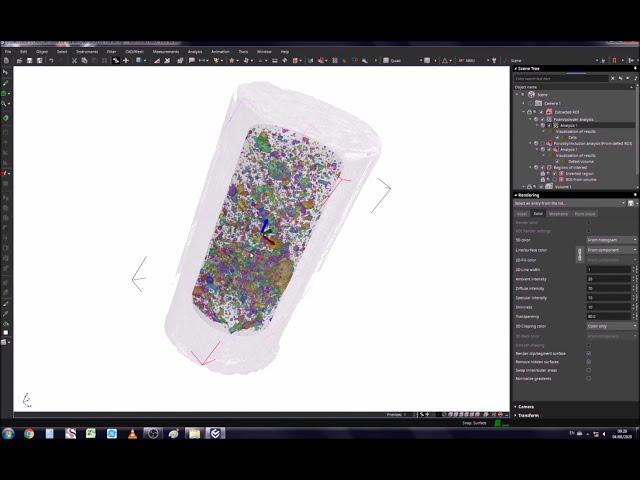640x480 pixels.
Task: Toggle the Defect volume checkbox
Action: coord(557,162)
